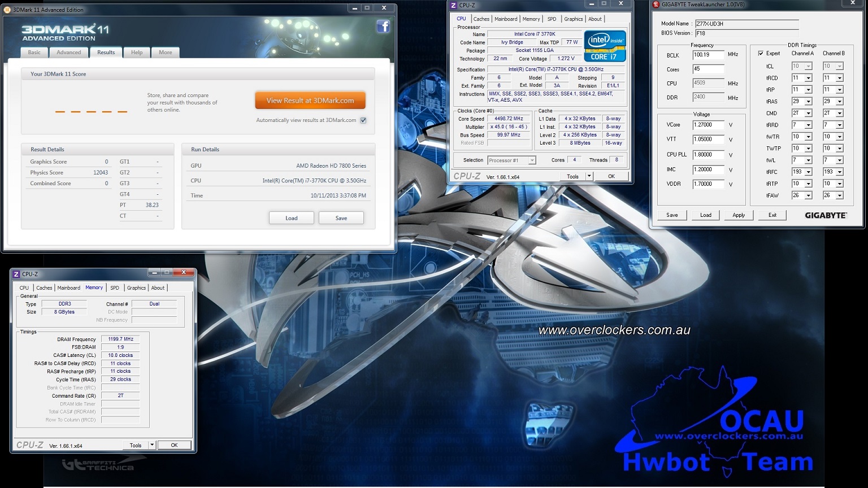Open tRCD Channel A dropdown
Viewport: 868px width, 488px height.
pyautogui.click(x=809, y=78)
